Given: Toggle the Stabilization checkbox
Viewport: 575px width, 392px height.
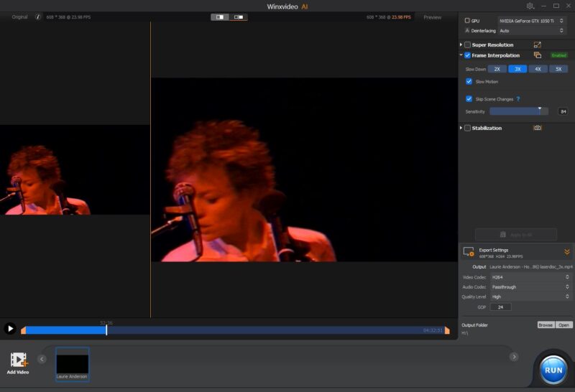Looking at the screenshot, I should tap(467, 128).
